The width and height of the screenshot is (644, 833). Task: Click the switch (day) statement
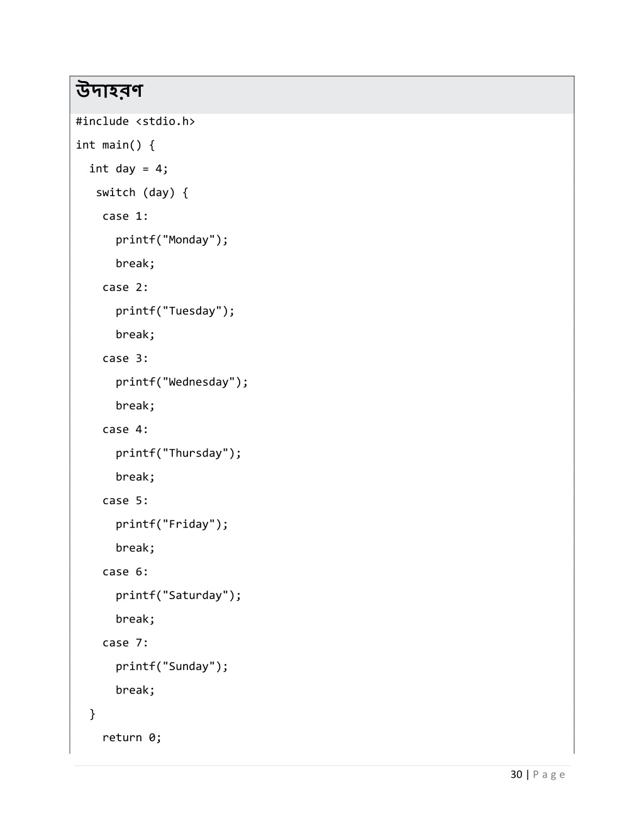click(142, 192)
